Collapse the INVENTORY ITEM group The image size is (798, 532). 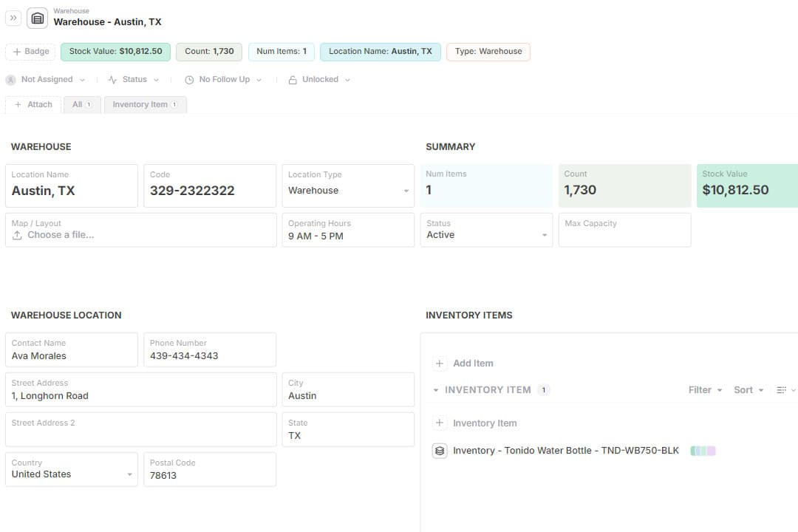tap(436, 390)
